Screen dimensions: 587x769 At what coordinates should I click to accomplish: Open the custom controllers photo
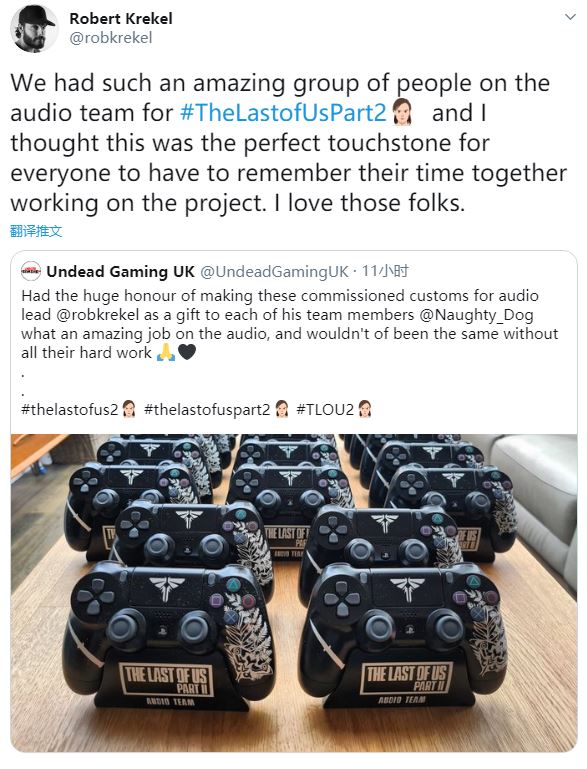294,593
